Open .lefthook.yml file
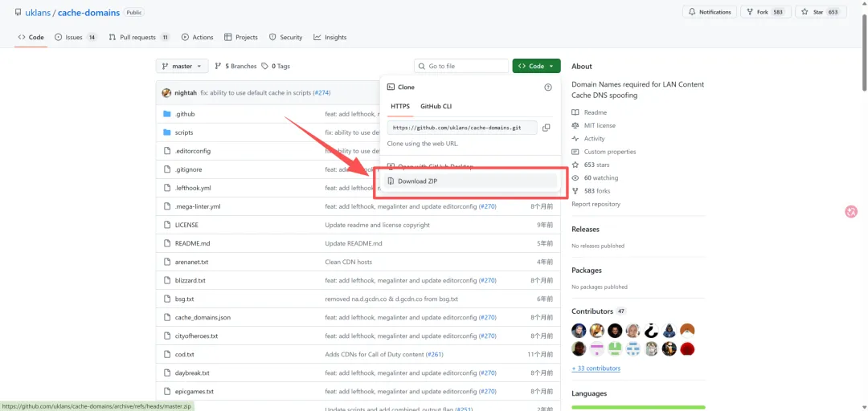This screenshot has height=411, width=868. pyautogui.click(x=193, y=188)
